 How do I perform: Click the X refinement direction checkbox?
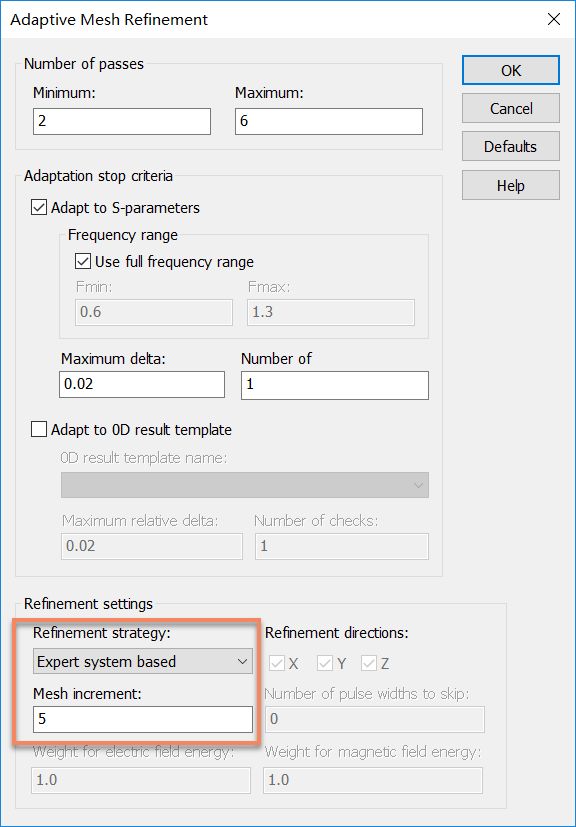click(x=277, y=663)
